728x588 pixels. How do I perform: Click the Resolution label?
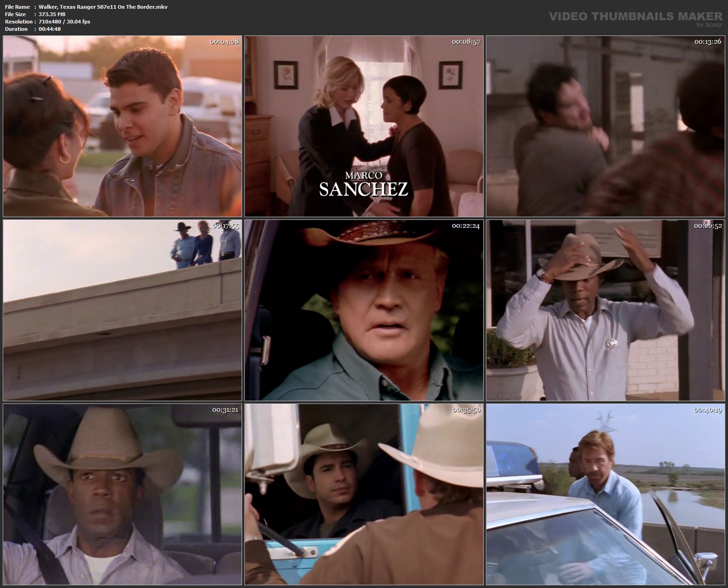click(x=18, y=22)
